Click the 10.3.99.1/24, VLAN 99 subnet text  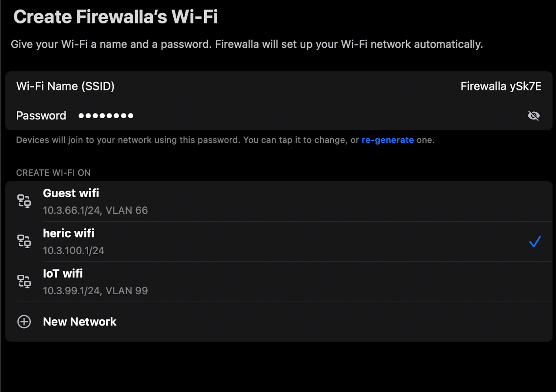95,291
